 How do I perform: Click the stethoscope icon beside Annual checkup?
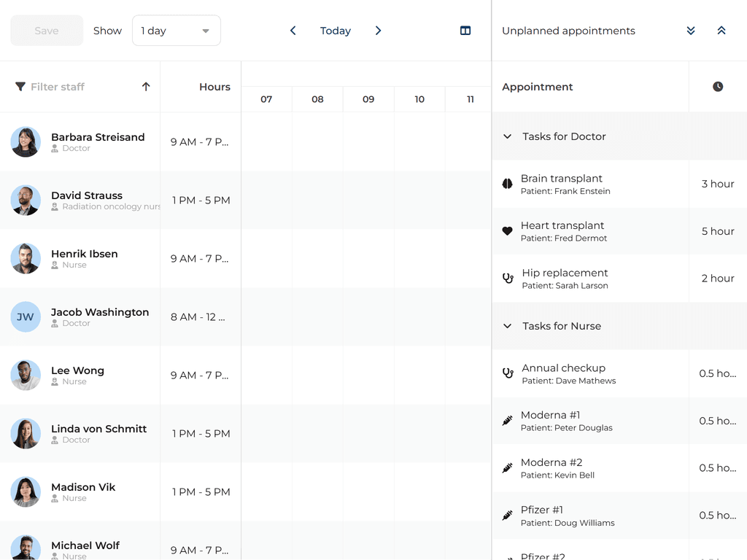(x=508, y=373)
